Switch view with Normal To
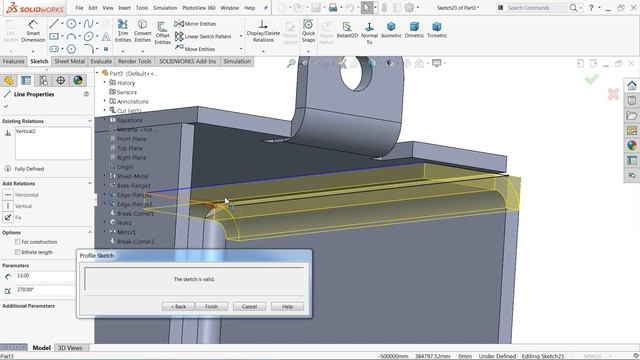Screen dimensions: 640x360 click(369, 33)
